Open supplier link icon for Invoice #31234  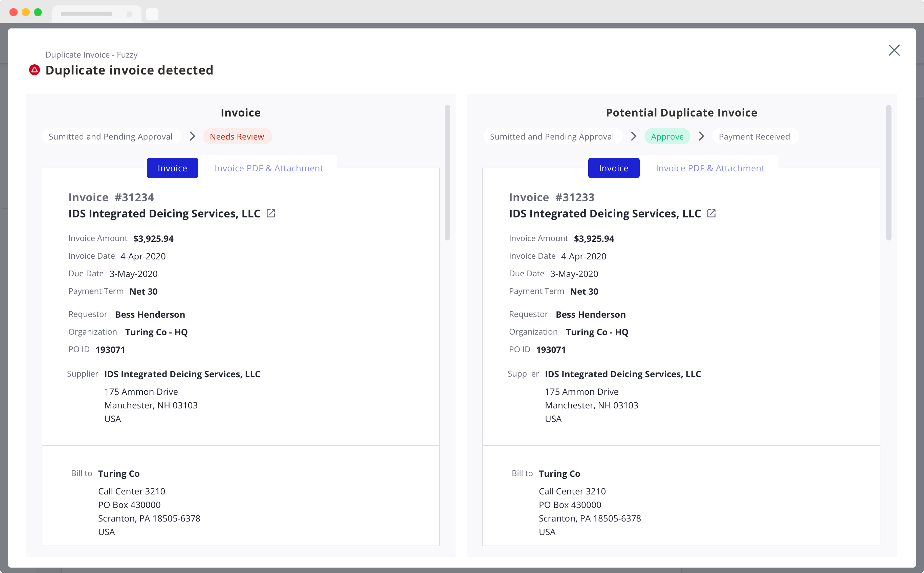(x=271, y=213)
